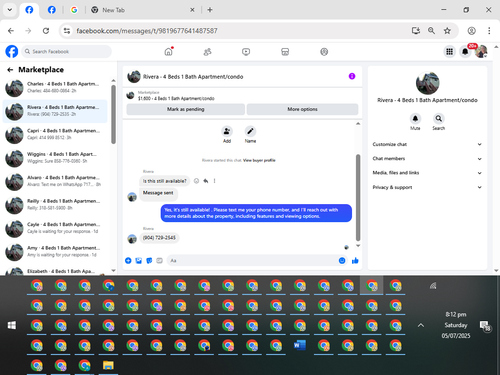Open the Groups icon in top navigation

(324, 52)
